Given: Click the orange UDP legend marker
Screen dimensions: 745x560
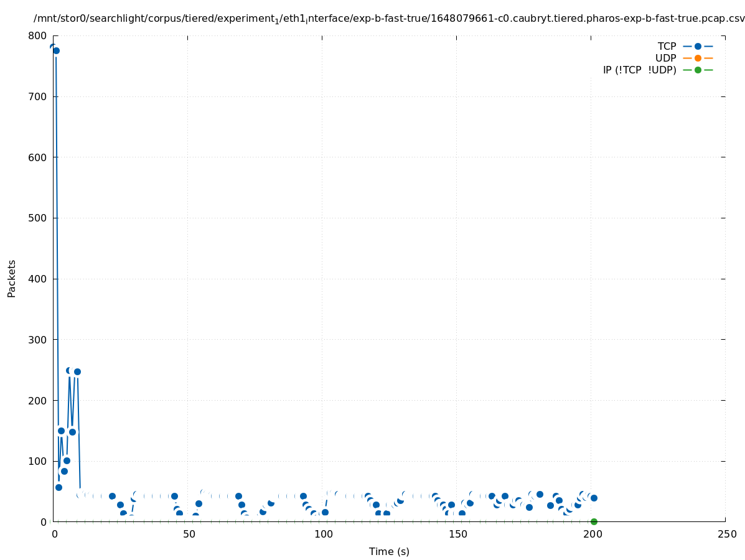Looking at the screenshot, I should (698, 58).
